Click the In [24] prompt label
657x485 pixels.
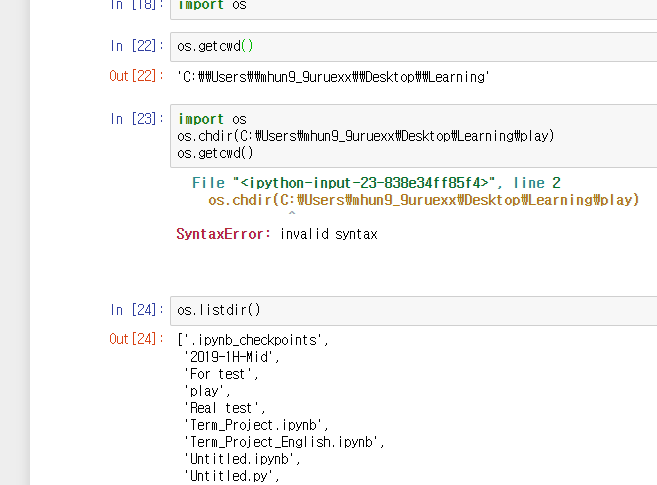click(x=137, y=310)
